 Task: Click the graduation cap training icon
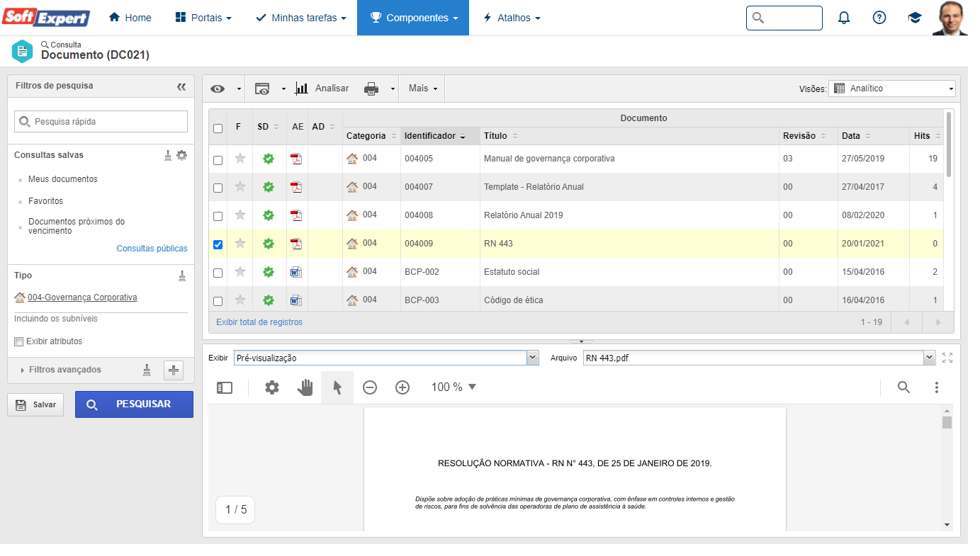click(914, 18)
